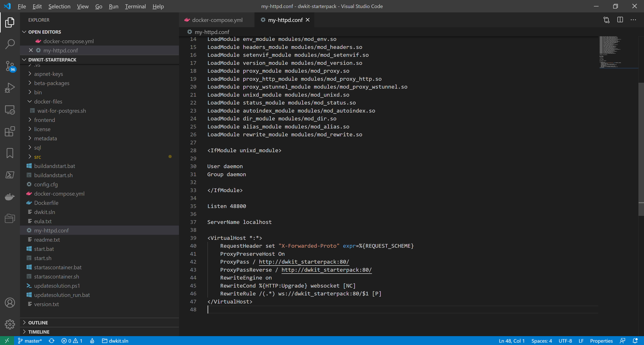644x345 pixels.
Task: Switch to docker-compose.yml tab
Action: coord(217,20)
